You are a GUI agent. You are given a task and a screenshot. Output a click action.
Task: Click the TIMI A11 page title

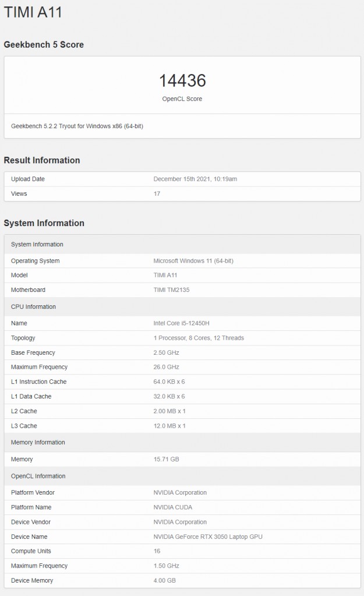(x=33, y=12)
